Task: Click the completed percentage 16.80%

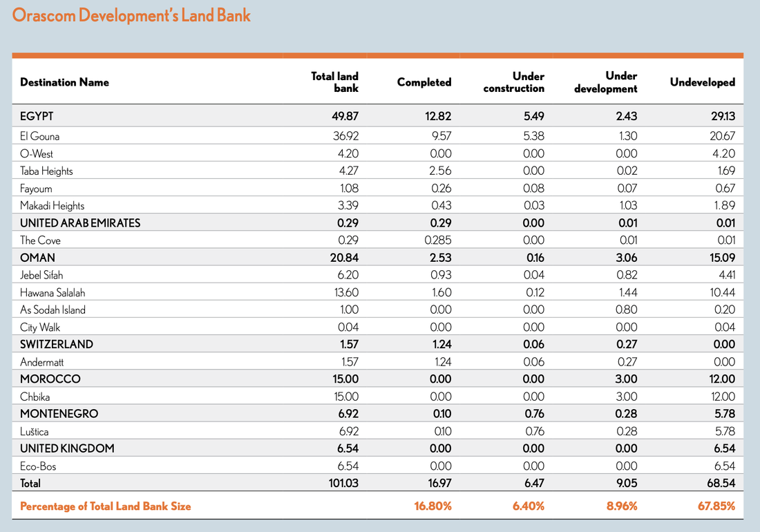Action: pyautogui.click(x=433, y=506)
